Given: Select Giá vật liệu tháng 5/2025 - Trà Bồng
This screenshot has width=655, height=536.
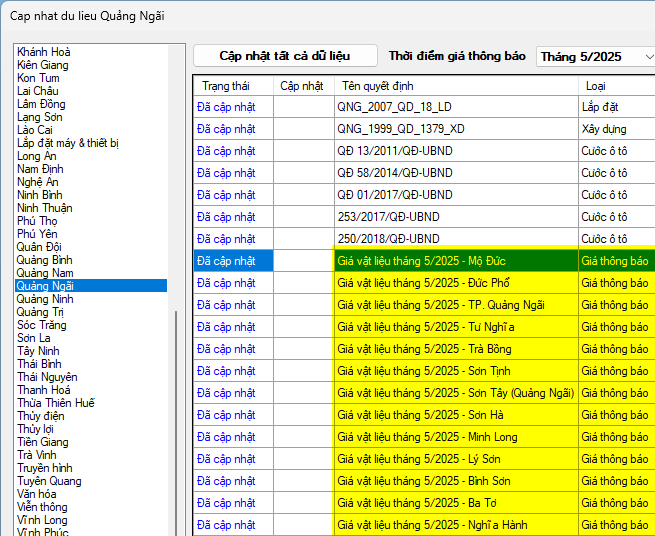Looking at the screenshot, I should click(424, 349).
